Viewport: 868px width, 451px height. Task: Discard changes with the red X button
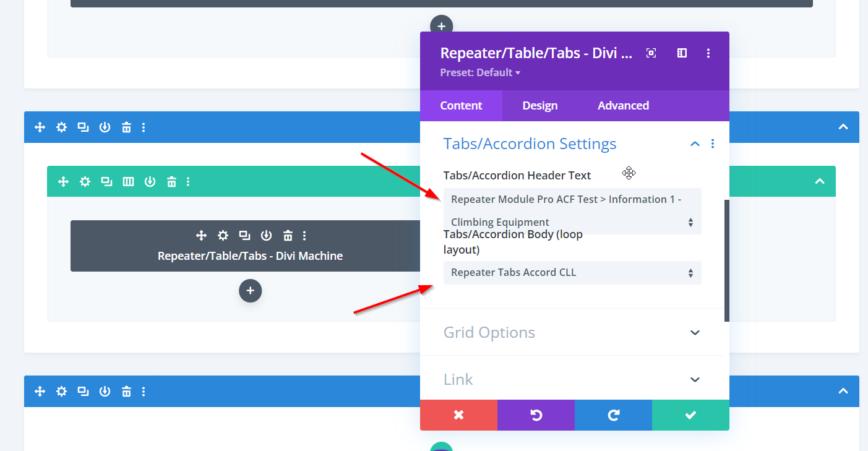458,415
